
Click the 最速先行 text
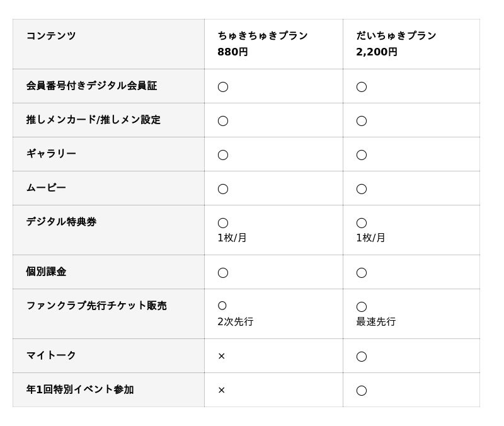pos(376,321)
